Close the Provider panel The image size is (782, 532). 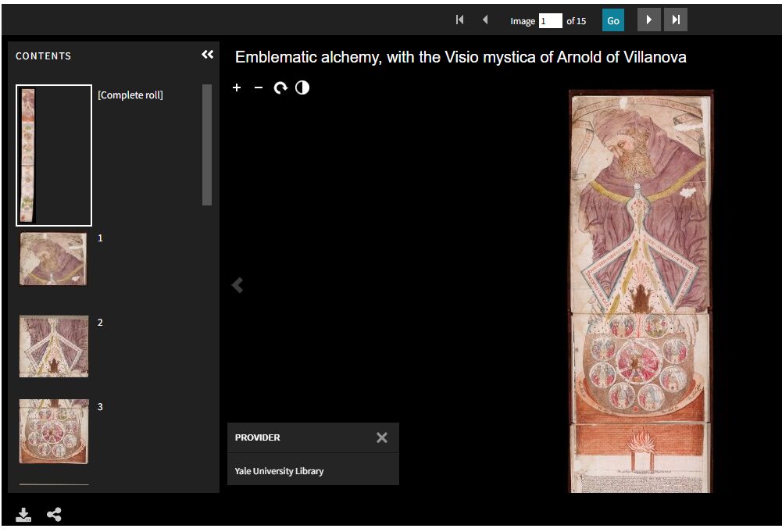[x=381, y=437]
